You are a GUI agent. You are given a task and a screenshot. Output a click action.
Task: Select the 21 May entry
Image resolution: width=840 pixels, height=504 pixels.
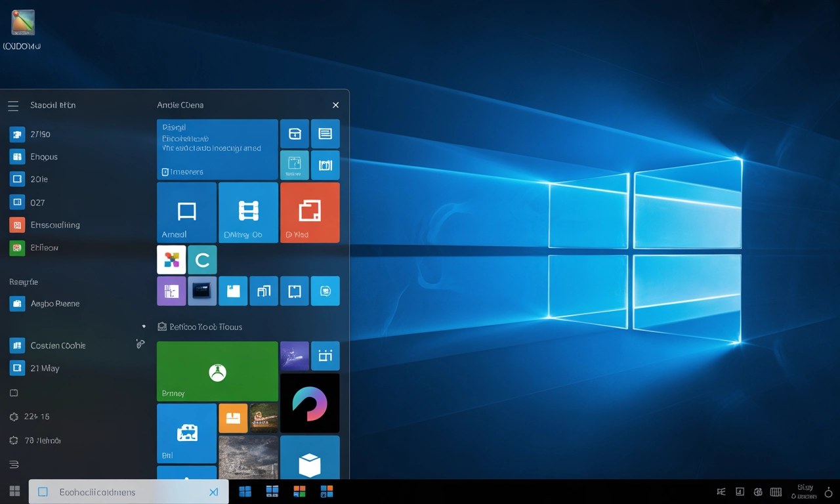tap(35, 368)
